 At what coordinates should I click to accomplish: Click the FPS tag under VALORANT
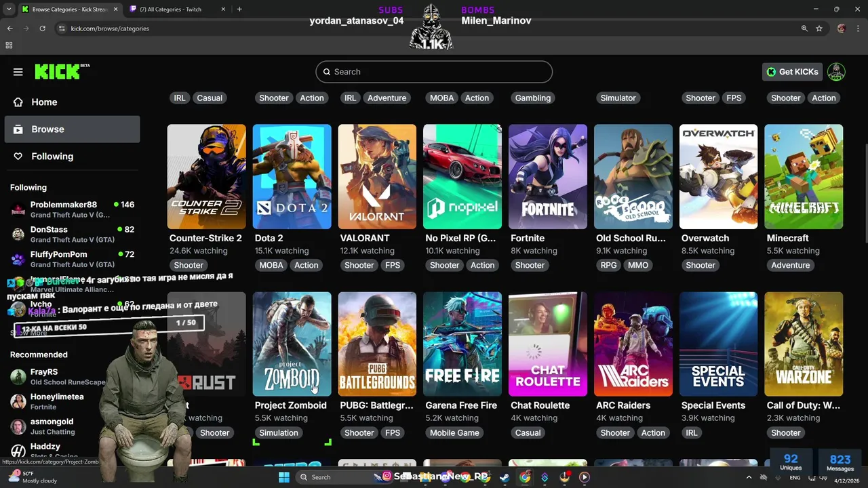pos(393,265)
